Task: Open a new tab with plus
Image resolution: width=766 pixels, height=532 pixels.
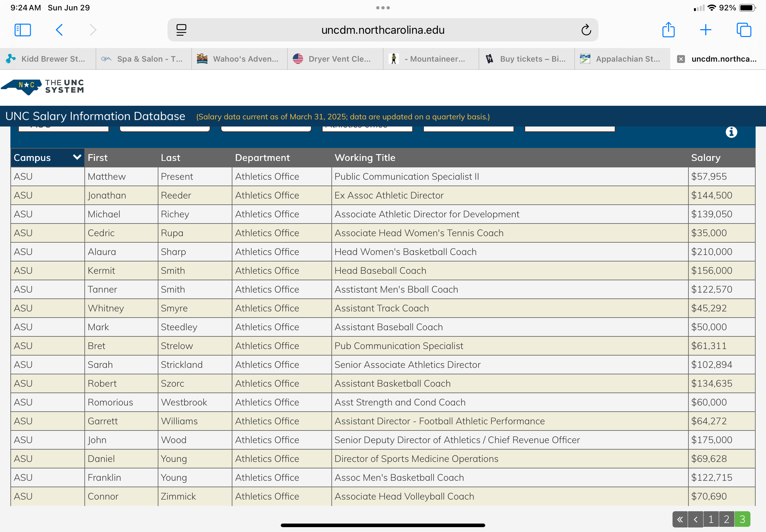Action: 706,30
